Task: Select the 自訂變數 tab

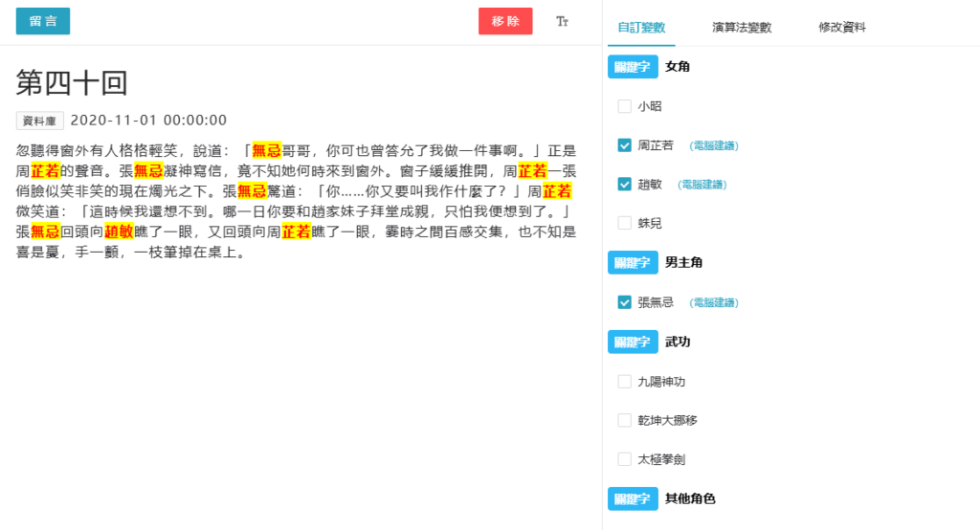Action: 641,28
